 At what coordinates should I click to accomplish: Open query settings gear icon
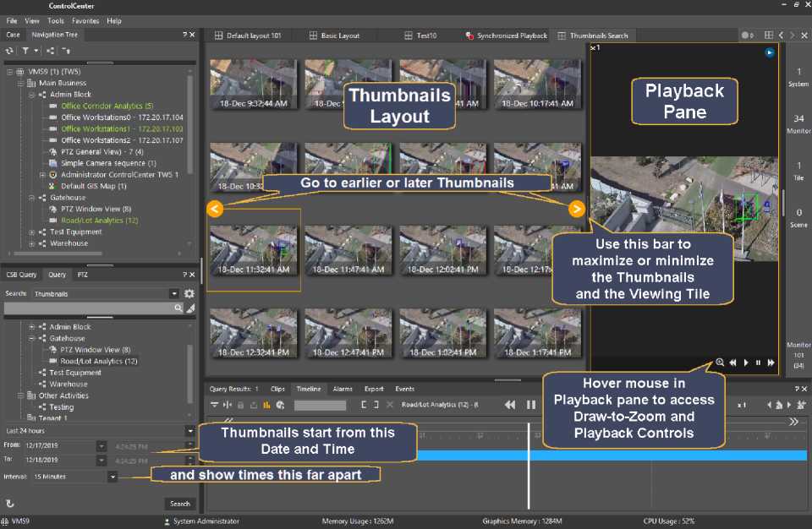(x=189, y=293)
